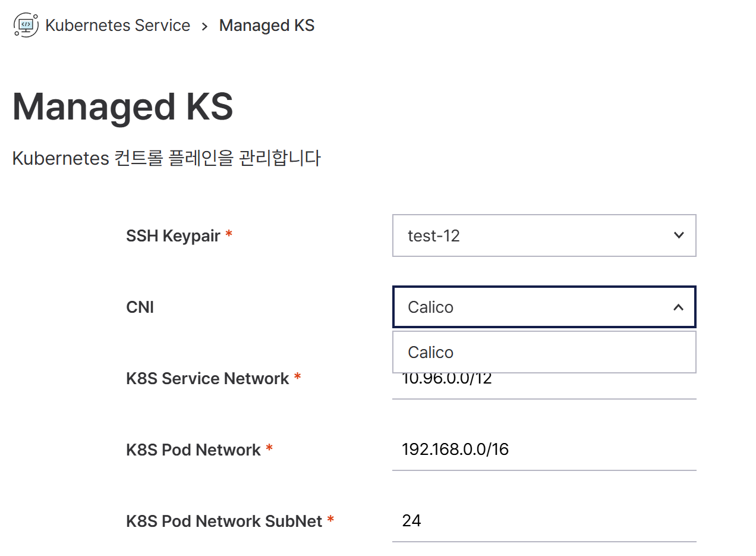Click the Kubernetes Service monitor icon
Screen dimensions: 756x556
click(24, 25)
